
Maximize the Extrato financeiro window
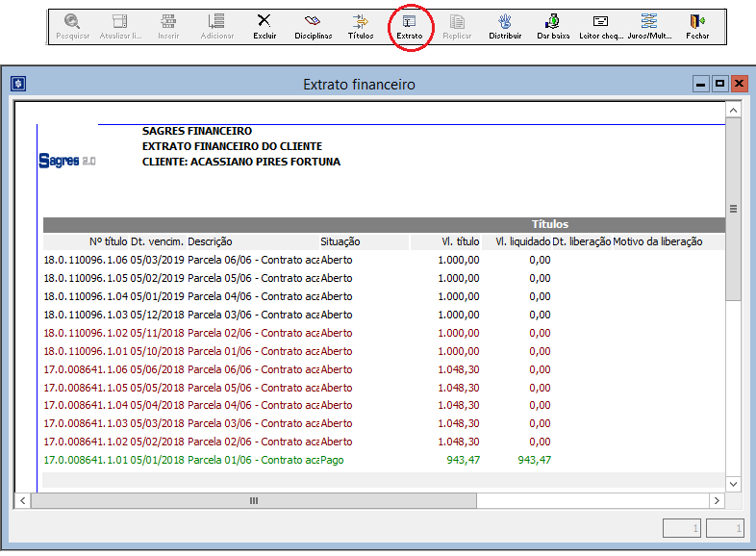click(719, 85)
